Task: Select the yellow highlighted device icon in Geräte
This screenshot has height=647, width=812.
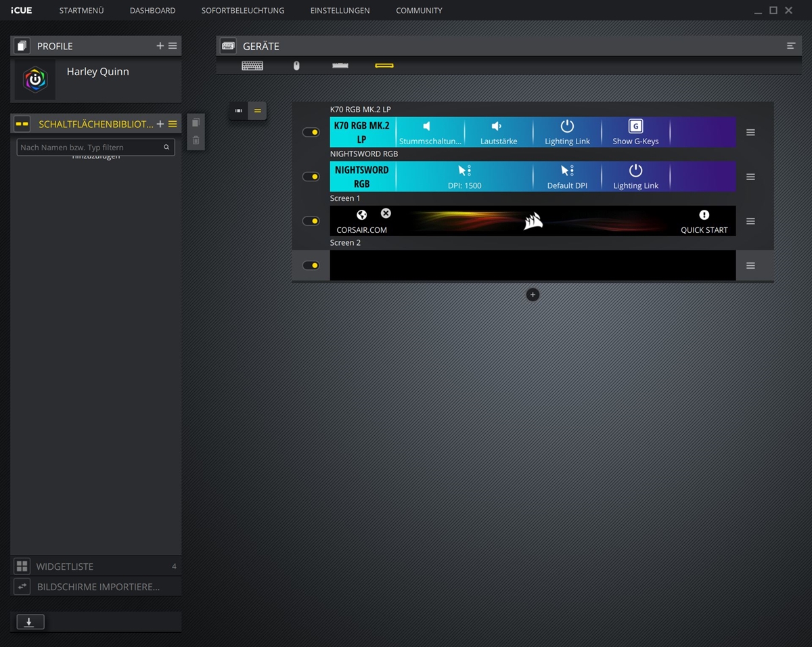Action: point(384,66)
